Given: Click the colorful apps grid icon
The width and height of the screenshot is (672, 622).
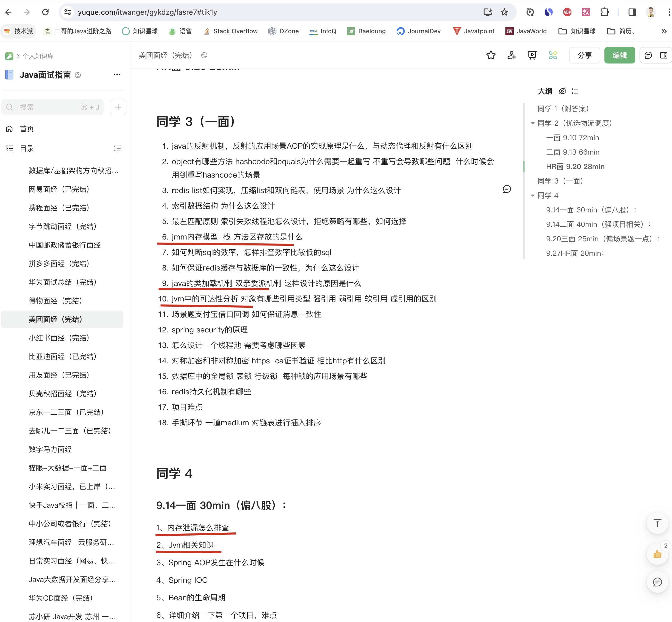Looking at the screenshot, I should (x=553, y=55).
